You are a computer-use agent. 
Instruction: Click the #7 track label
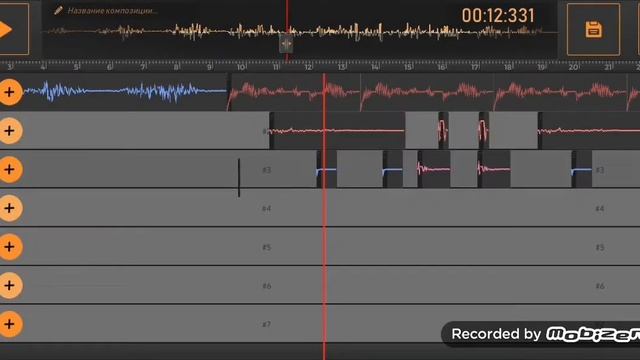click(x=267, y=324)
